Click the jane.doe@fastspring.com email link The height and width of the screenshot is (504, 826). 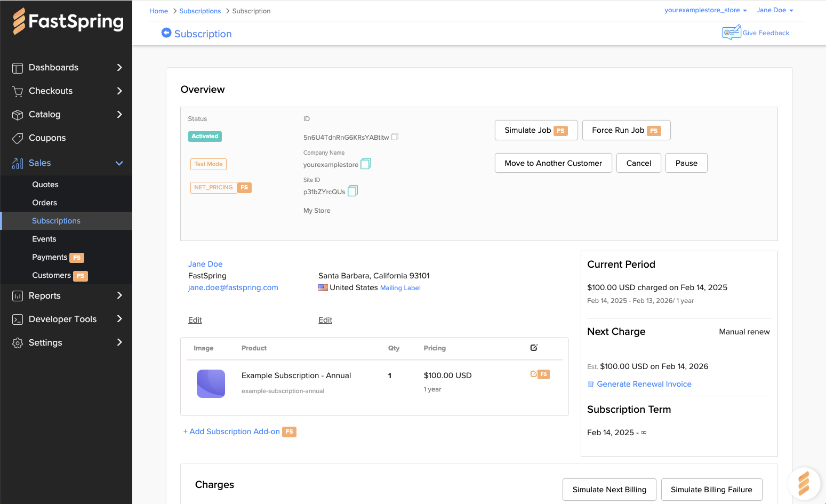[233, 287]
